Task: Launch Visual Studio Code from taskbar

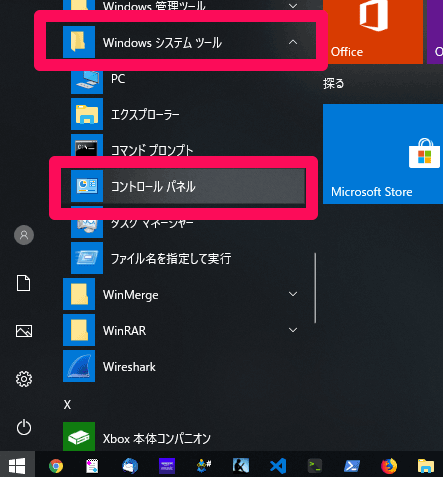Action: [x=278, y=466]
